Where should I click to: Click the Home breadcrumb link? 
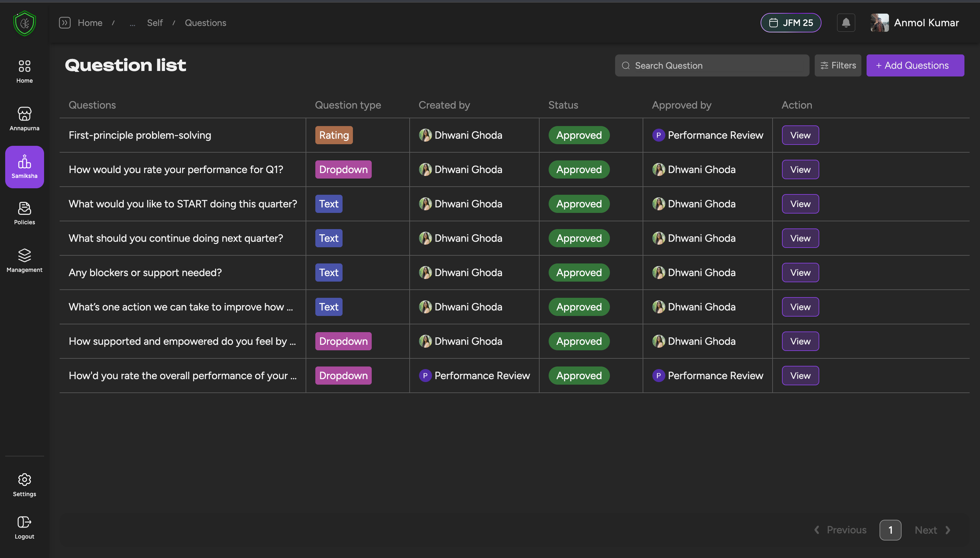tap(90, 23)
